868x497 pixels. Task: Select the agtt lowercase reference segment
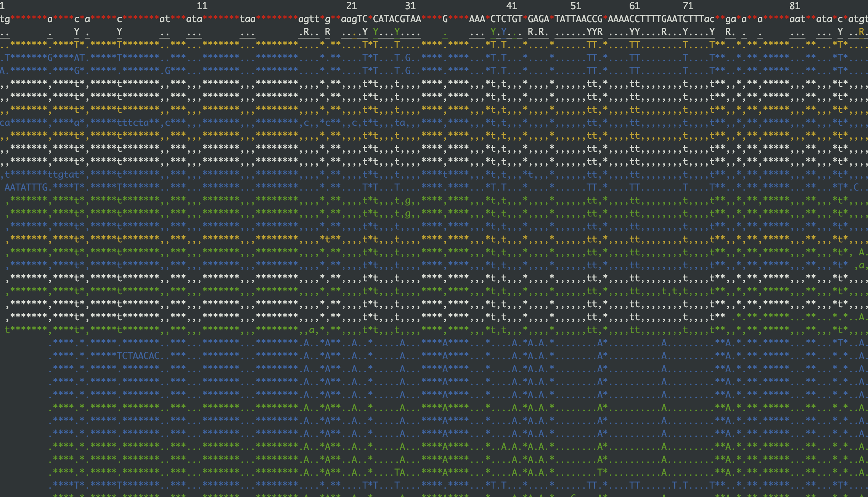click(309, 19)
